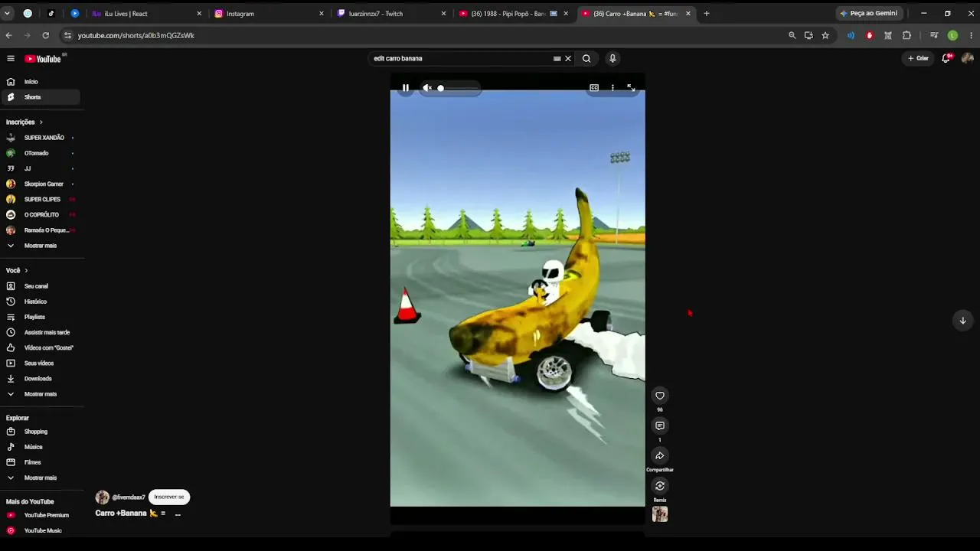Switch to the luarzinnzx7 Twitch tab

390,13
